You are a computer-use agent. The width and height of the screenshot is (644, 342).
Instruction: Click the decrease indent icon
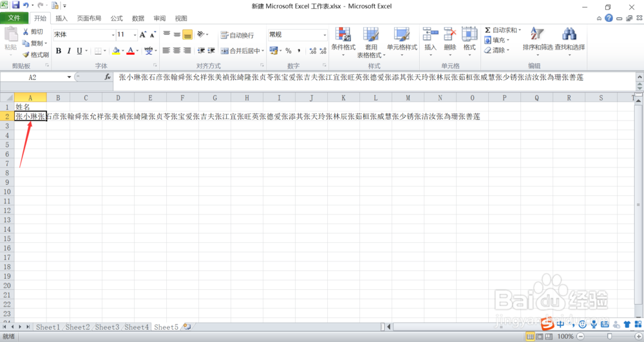point(201,51)
